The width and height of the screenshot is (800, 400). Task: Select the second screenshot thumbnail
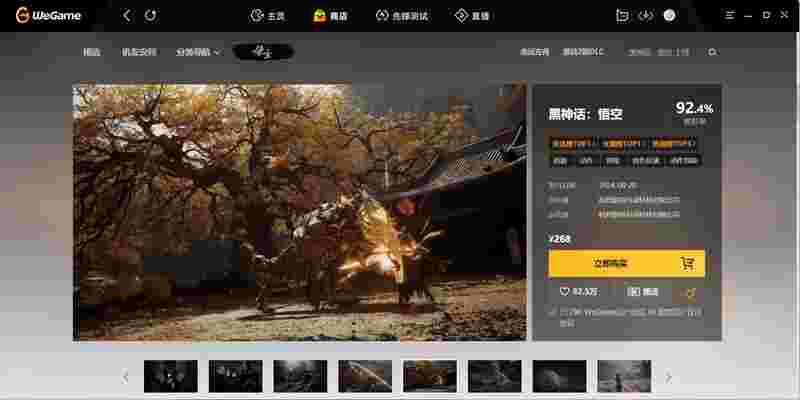click(236, 377)
